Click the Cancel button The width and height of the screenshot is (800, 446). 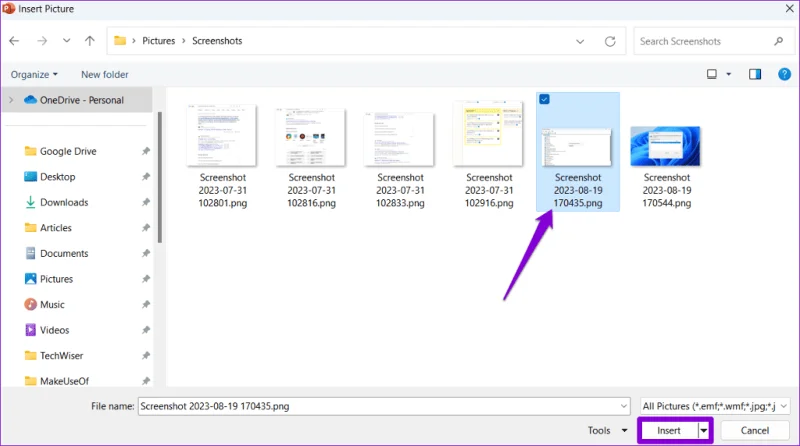pos(755,430)
